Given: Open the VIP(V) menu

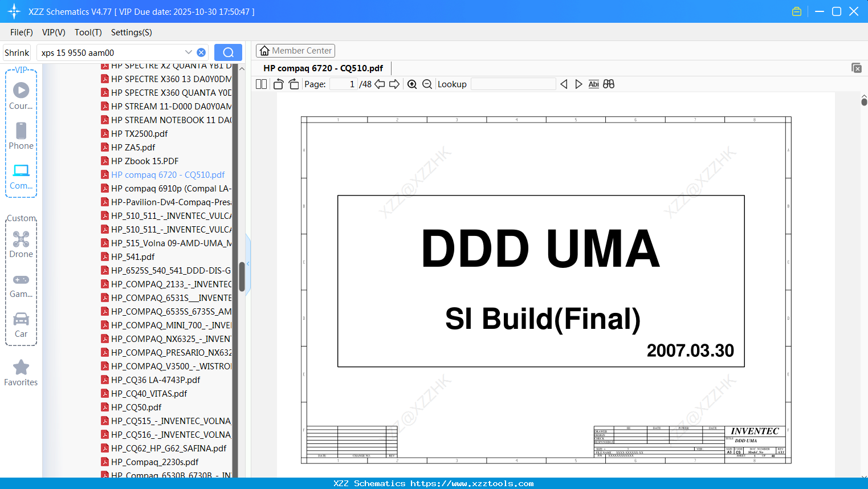Looking at the screenshot, I should (54, 32).
